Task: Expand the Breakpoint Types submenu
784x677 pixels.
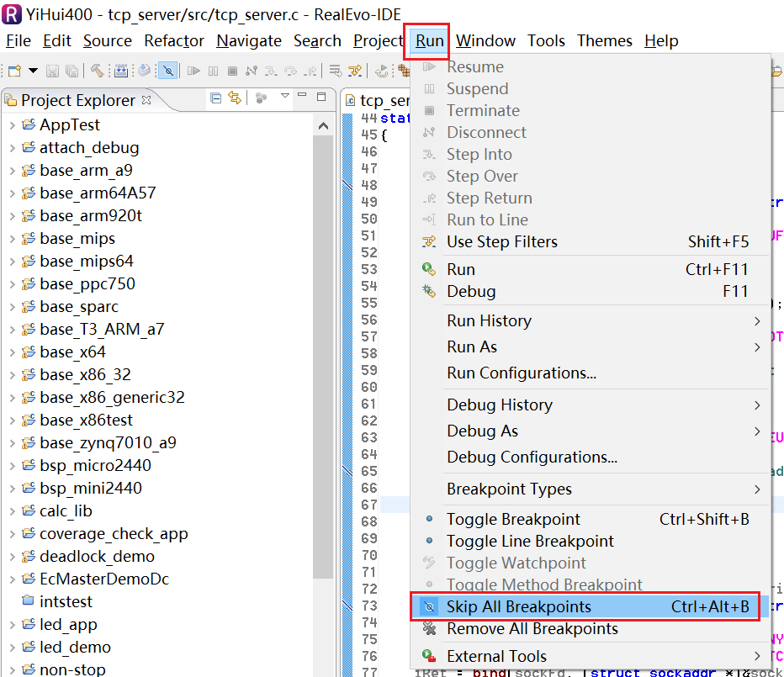Action: click(590, 489)
